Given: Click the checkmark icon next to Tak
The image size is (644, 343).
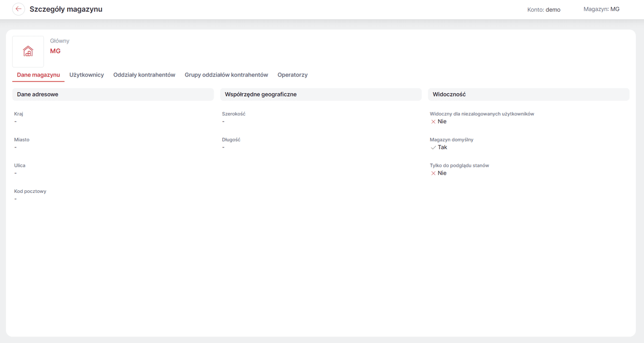Looking at the screenshot, I should (434, 147).
